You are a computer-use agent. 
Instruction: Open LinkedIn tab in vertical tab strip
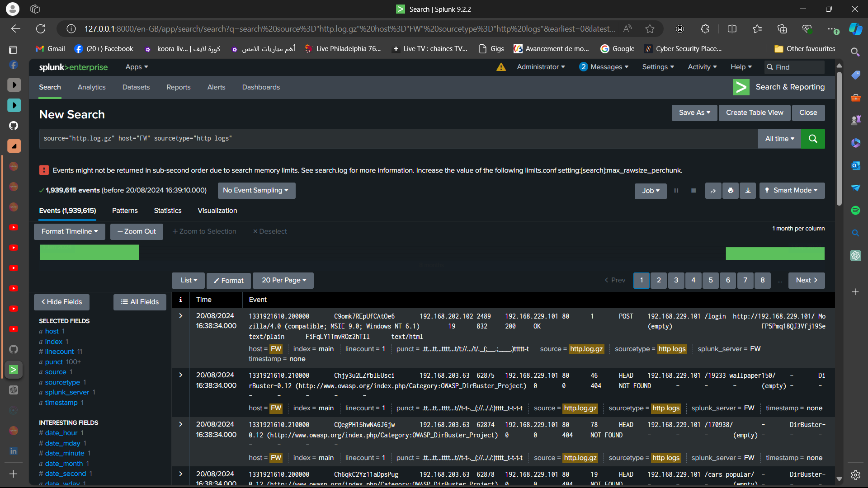click(14, 451)
